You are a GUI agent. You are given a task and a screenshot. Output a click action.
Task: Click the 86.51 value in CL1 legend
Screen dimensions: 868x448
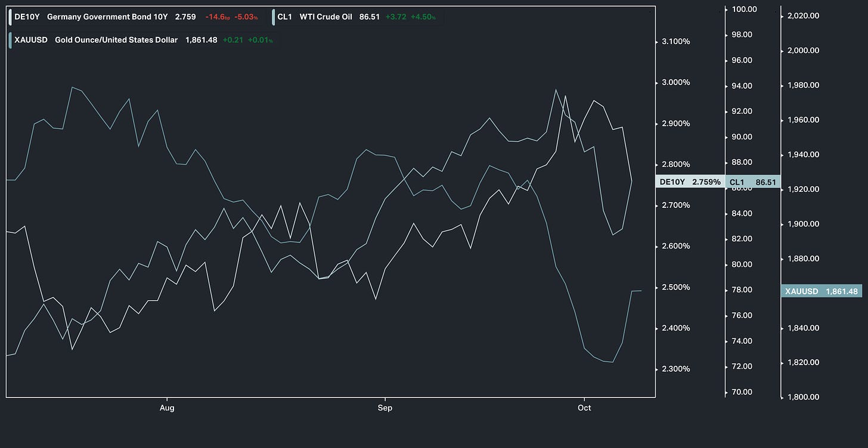pos(370,17)
